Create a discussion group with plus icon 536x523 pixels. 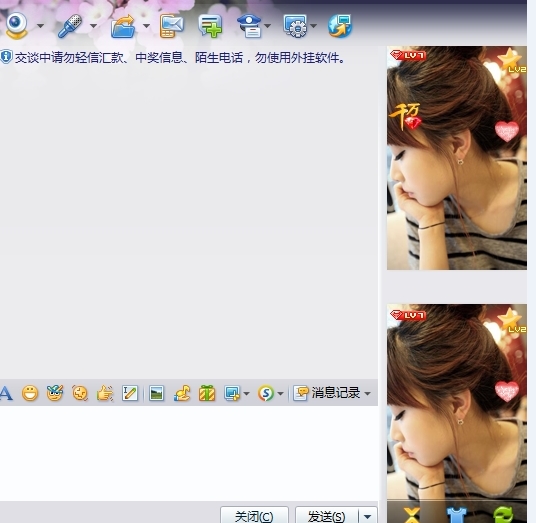[210, 26]
